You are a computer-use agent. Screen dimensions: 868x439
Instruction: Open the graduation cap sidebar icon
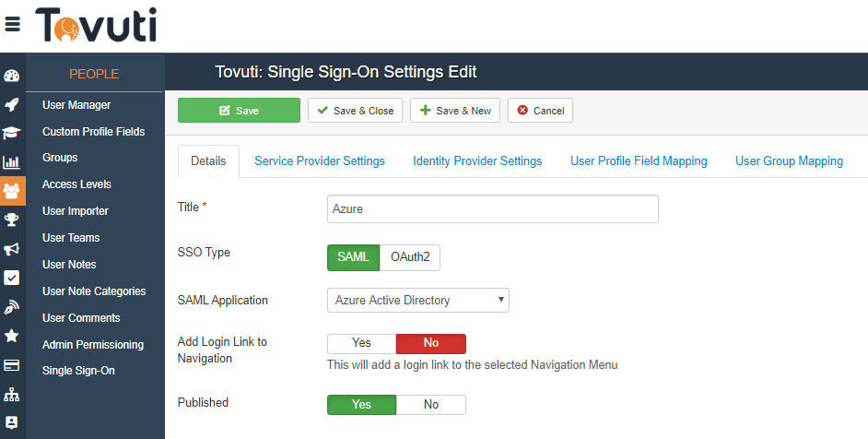[x=12, y=133]
